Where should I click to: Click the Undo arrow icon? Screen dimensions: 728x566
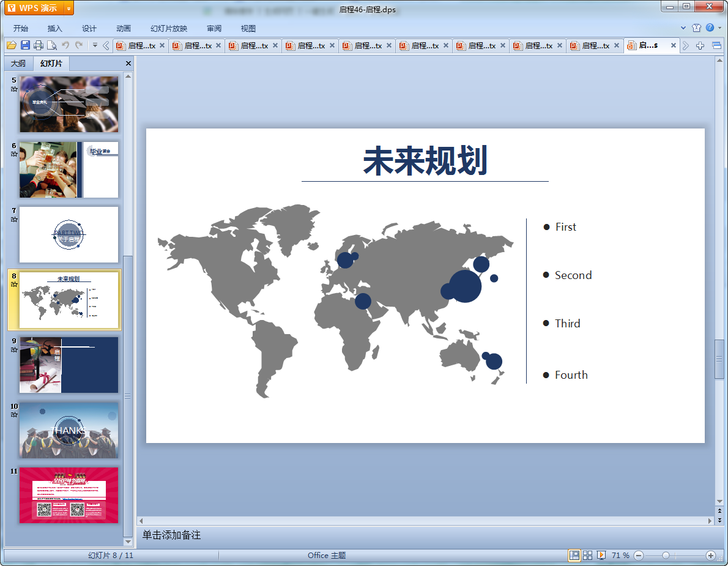65,45
